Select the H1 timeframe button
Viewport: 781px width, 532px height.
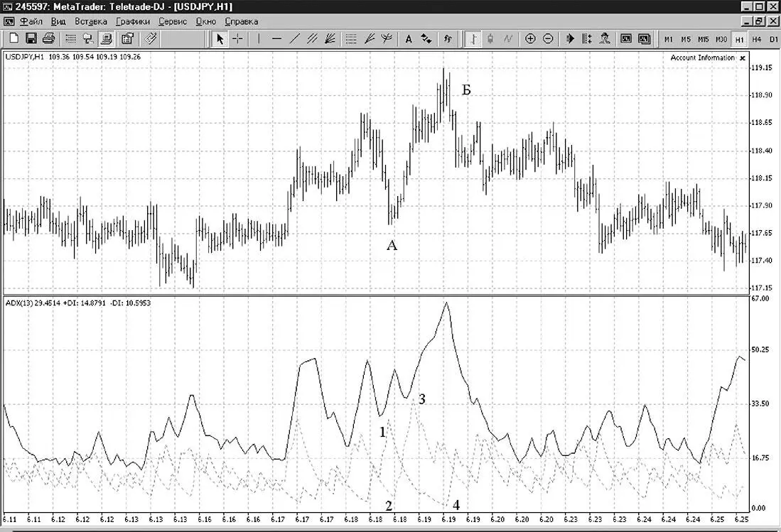click(739, 39)
